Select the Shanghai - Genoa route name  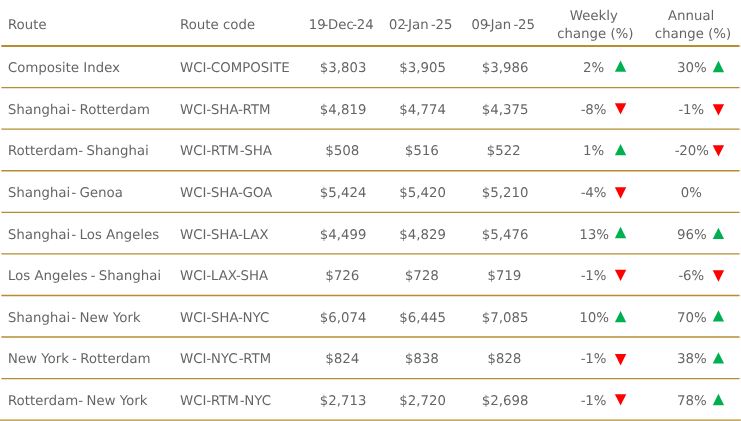click(x=60, y=192)
